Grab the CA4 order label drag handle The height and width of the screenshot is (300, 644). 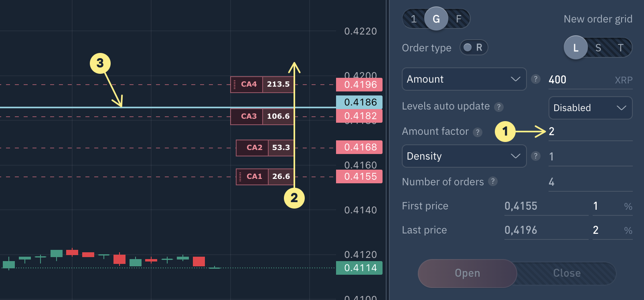pos(235,84)
